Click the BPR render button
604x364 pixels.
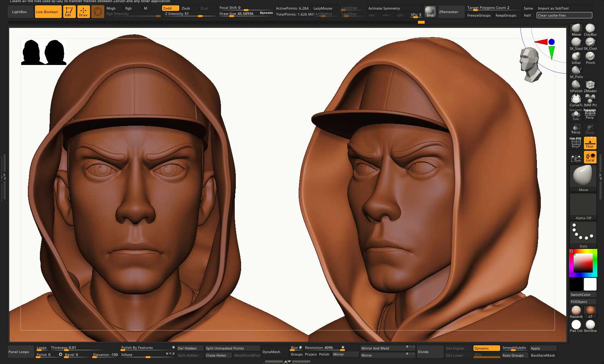tap(430, 12)
